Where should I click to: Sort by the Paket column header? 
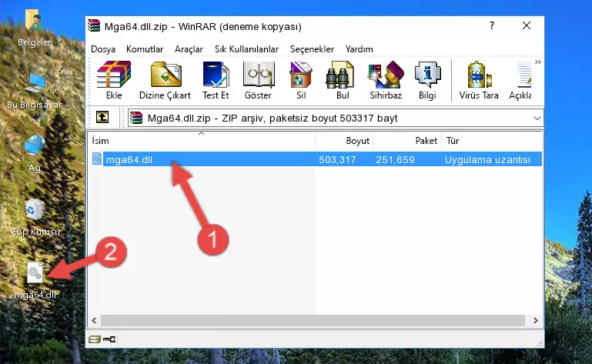point(407,141)
